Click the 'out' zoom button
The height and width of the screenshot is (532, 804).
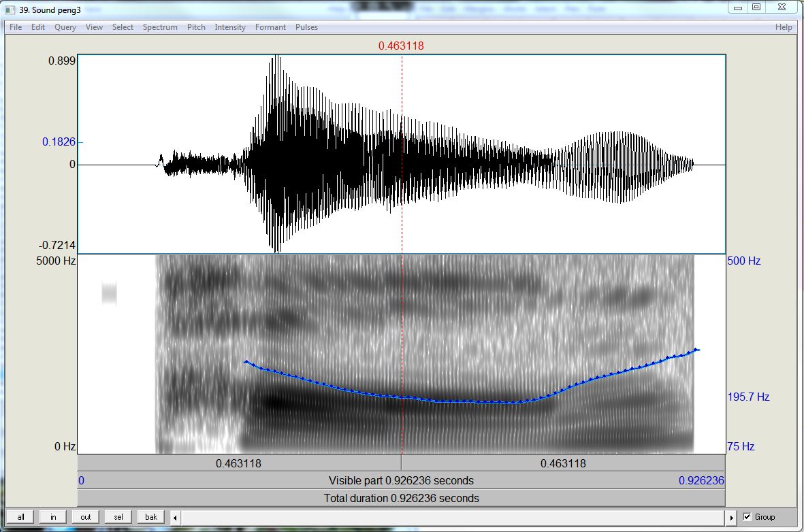(86, 517)
